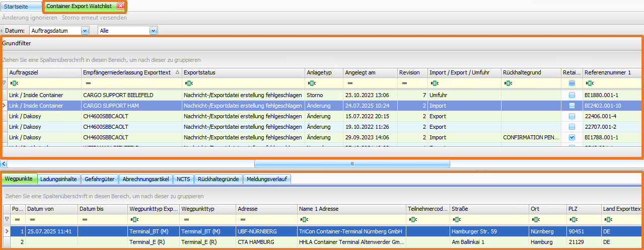
Task: Click the Straße column filter ABC icon
Action: click(456, 219)
